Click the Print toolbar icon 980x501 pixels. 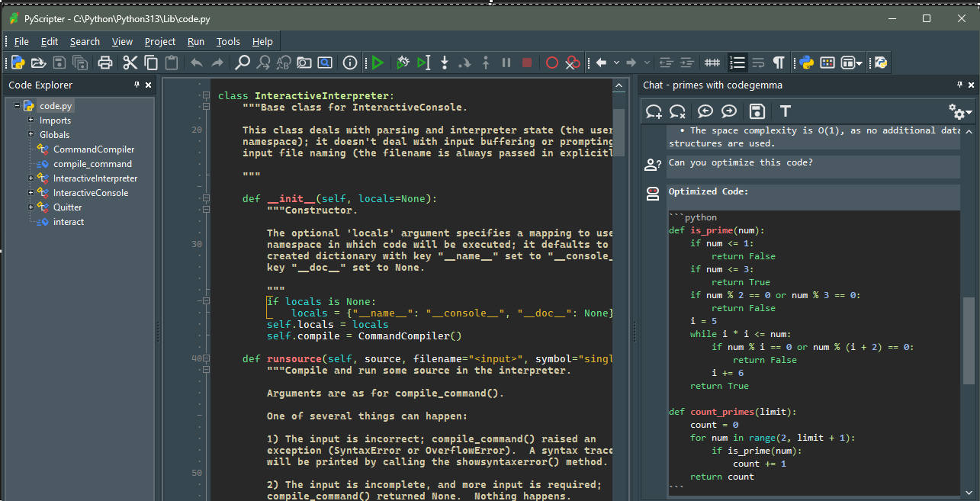coord(105,63)
